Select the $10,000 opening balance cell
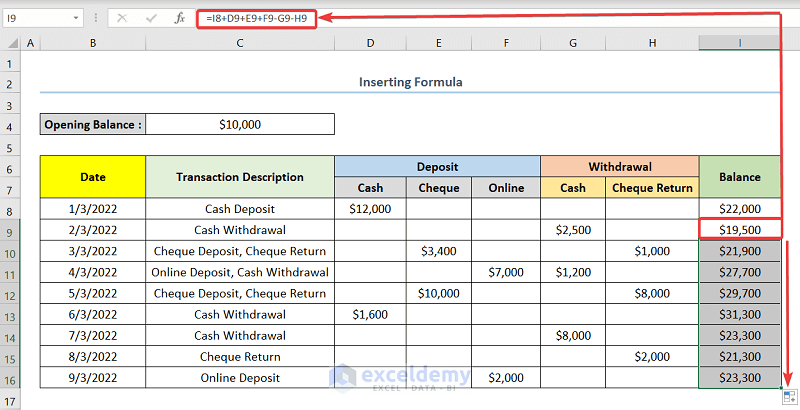 point(240,124)
